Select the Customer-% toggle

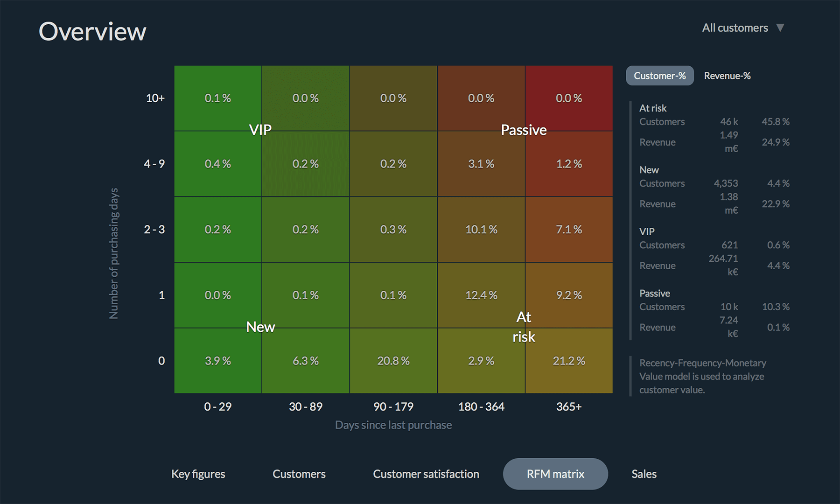[x=659, y=75]
